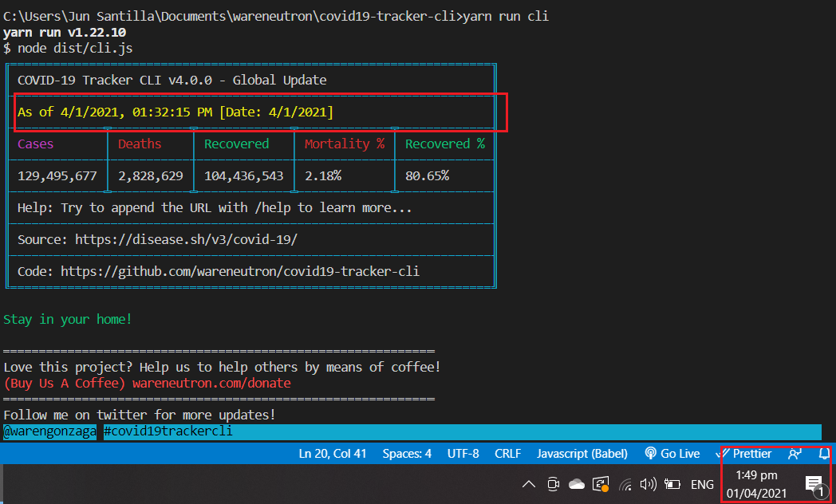Click the battery power tray icon
836x504 pixels.
click(672, 484)
